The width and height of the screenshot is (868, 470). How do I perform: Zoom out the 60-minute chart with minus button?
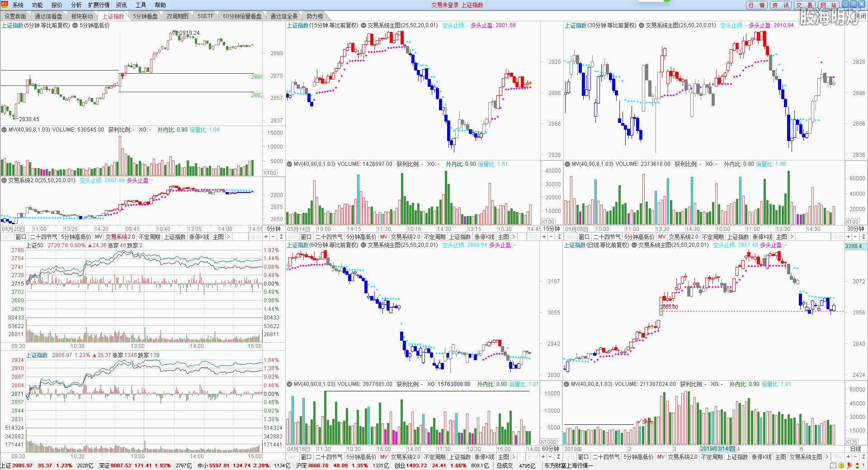pyautogui.click(x=551, y=457)
